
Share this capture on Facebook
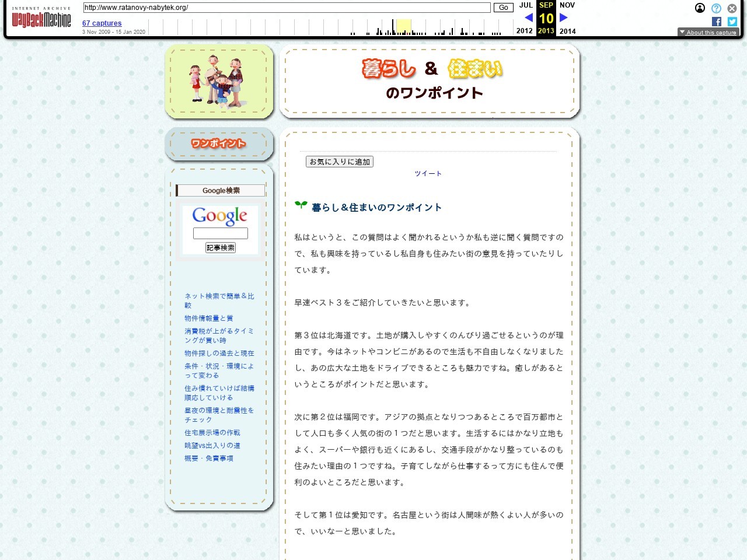point(716,22)
